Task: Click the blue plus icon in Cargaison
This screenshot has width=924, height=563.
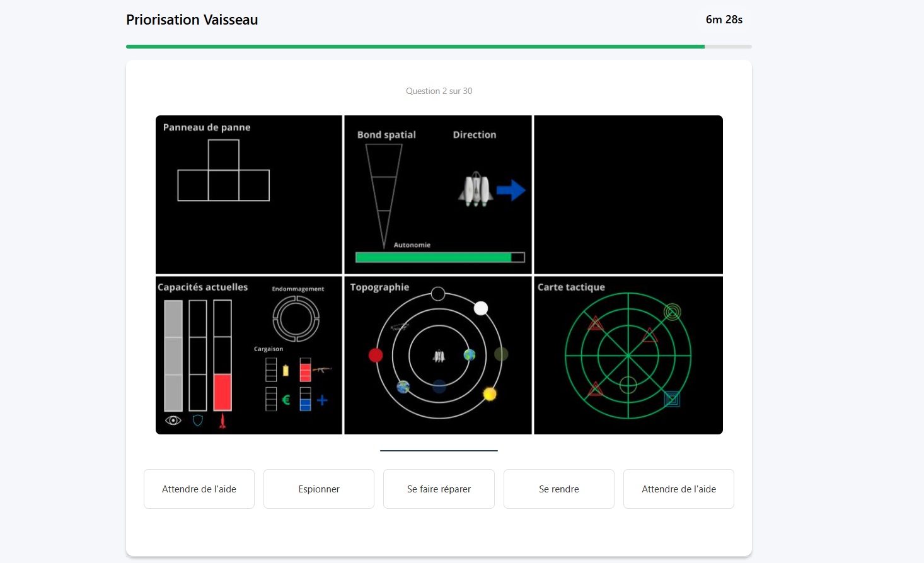Action: tap(322, 400)
